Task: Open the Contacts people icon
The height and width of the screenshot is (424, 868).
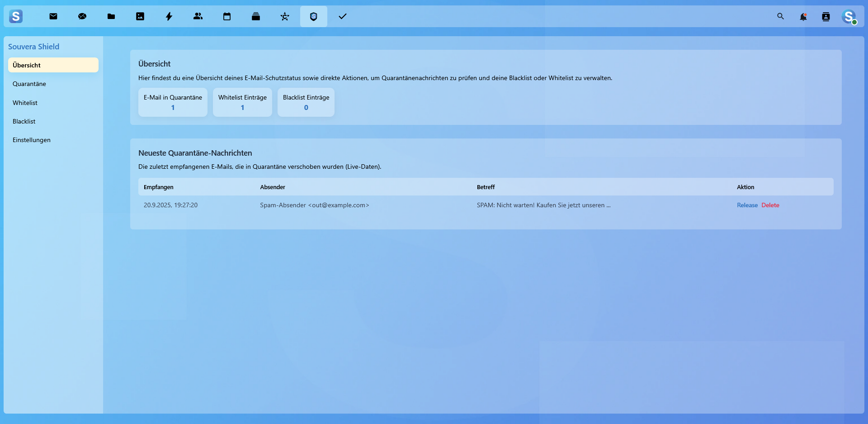Action: pos(198,16)
